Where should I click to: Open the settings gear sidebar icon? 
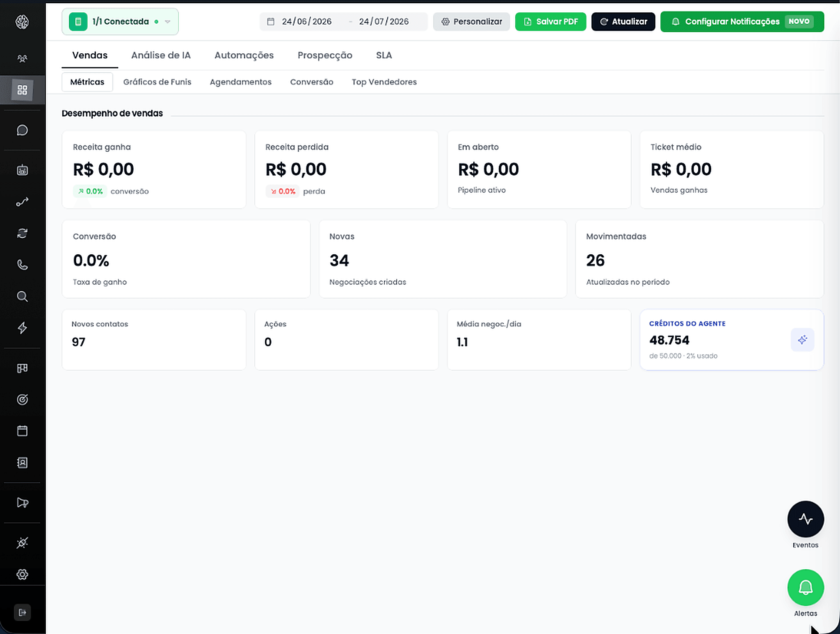coord(22,574)
